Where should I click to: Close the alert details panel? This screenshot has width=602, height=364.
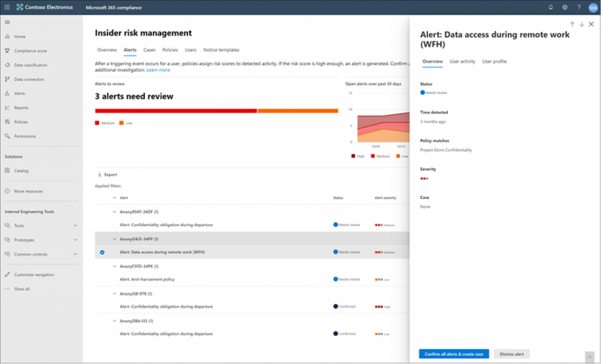click(591, 24)
